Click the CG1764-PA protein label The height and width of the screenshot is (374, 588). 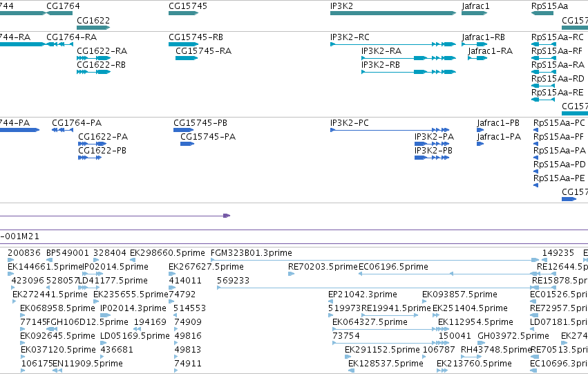[x=77, y=123]
